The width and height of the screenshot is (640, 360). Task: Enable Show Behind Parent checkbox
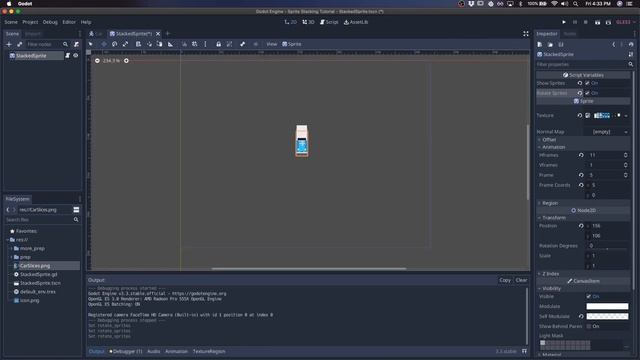(x=589, y=327)
